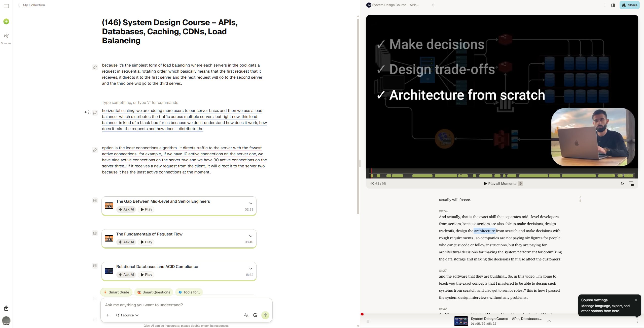Viewport: 644px width, 328px height.
Task: Open the calendar icon in the sidebar
Action: click(6, 308)
